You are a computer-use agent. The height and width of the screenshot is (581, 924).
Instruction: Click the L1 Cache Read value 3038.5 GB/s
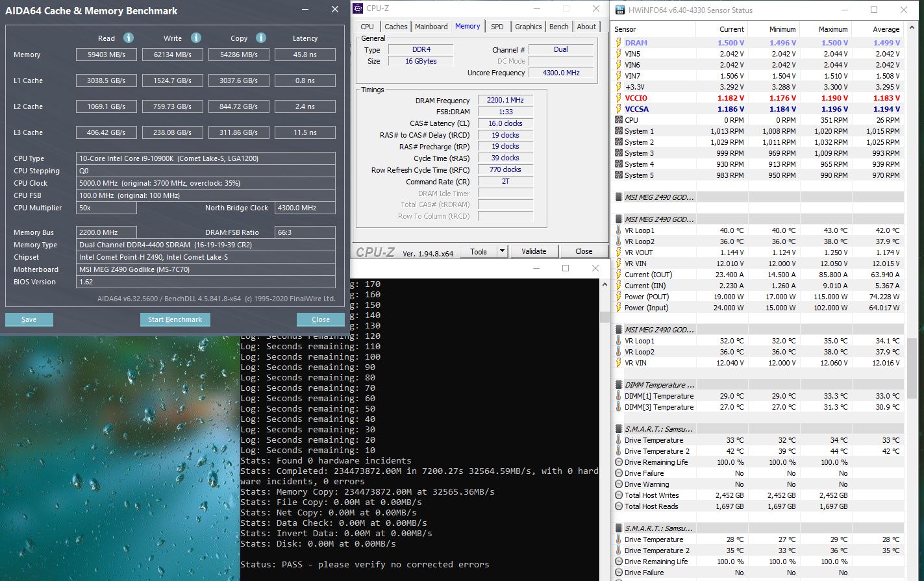106,80
